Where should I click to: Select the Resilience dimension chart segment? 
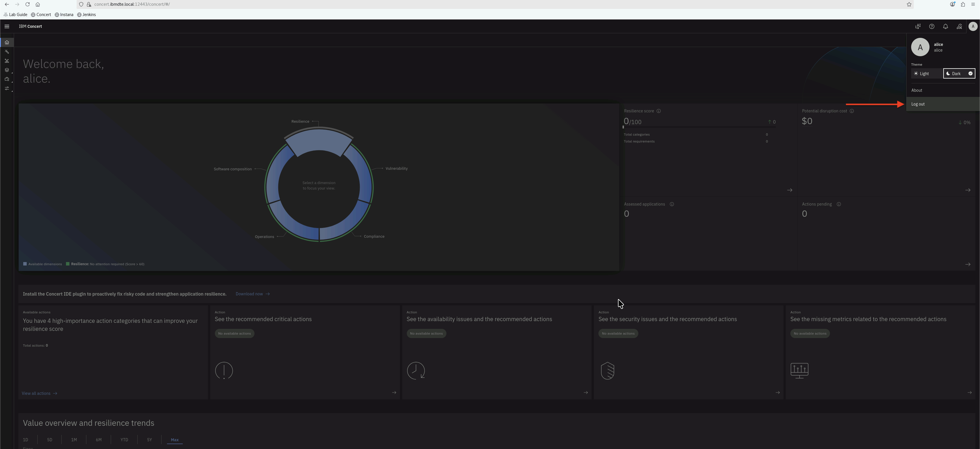[x=319, y=142]
